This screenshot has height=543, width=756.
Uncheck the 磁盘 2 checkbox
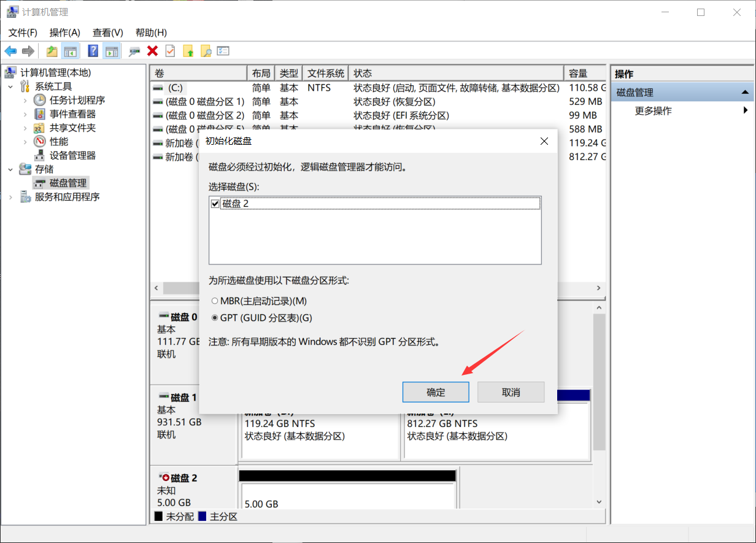click(x=215, y=204)
